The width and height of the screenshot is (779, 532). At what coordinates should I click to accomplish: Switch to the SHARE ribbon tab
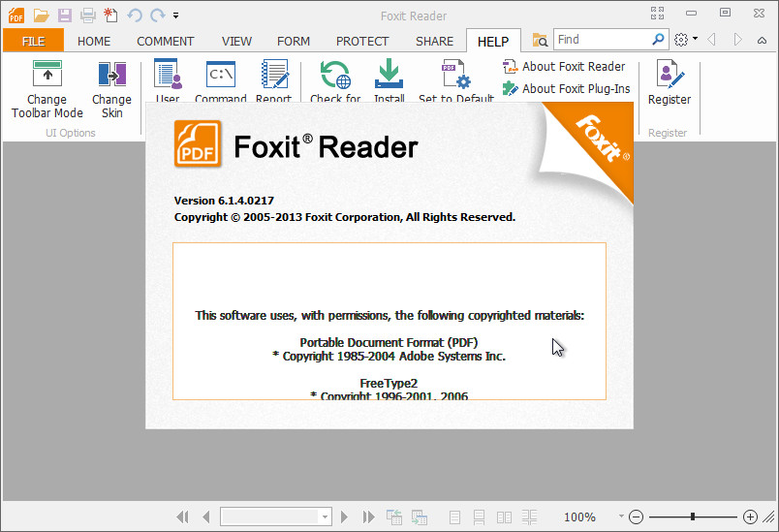pos(434,42)
